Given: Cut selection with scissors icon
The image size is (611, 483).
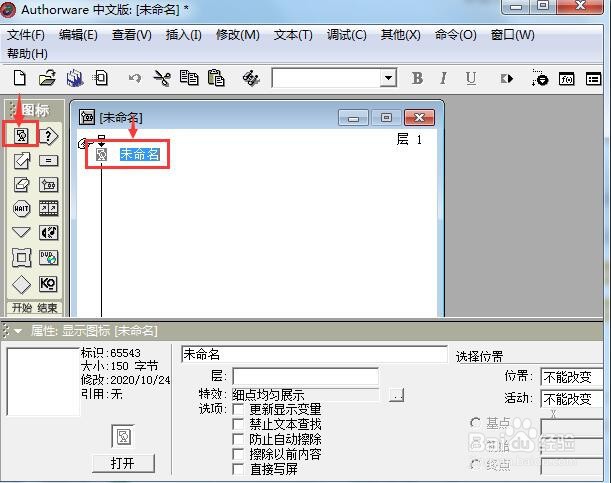Looking at the screenshot, I should (x=162, y=78).
